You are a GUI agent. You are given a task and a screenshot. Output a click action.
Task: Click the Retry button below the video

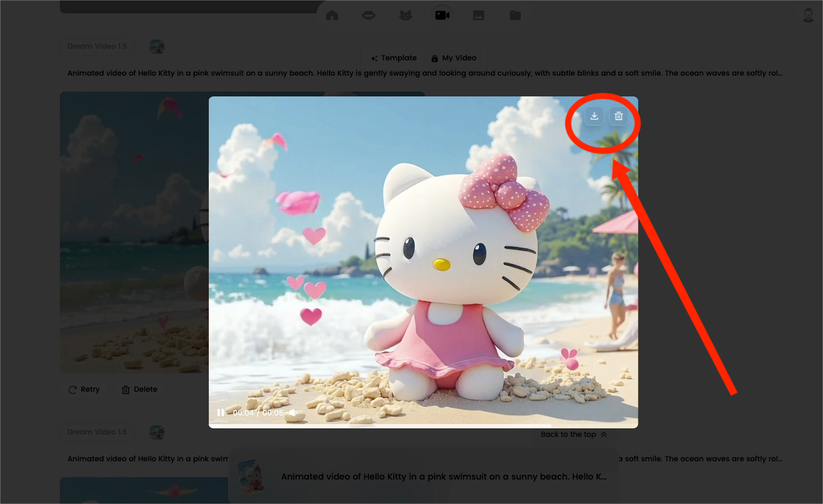point(84,389)
